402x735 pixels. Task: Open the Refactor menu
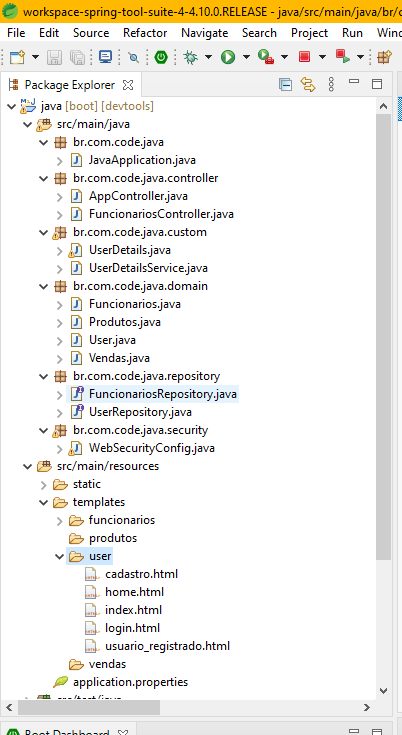[145, 33]
